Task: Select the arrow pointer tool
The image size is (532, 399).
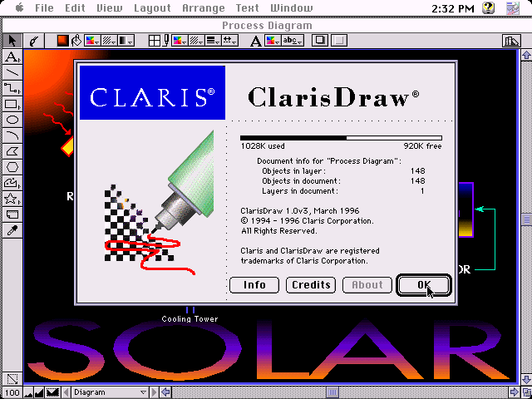Action: [12, 41]
